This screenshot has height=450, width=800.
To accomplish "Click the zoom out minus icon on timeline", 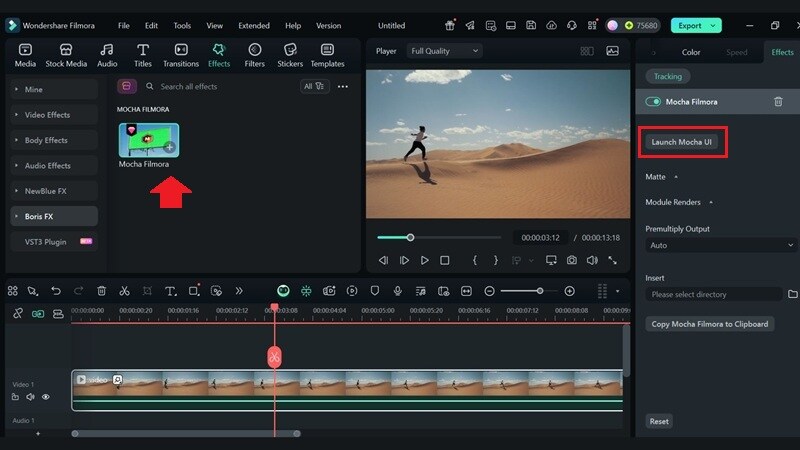I will [489, 291].
